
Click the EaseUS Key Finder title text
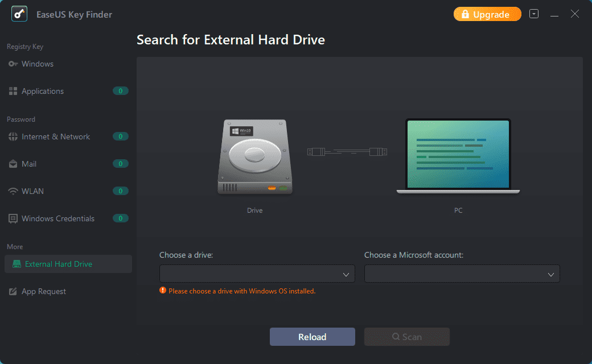74,14
